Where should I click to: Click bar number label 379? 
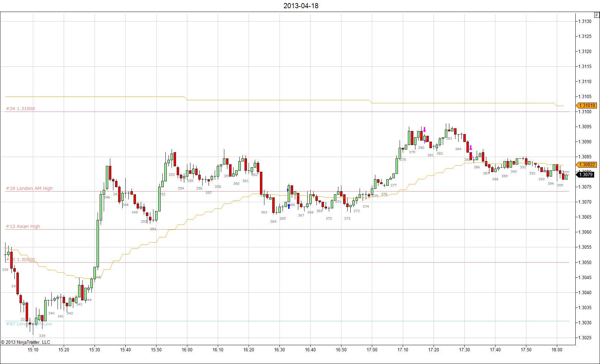click(412, 152)
